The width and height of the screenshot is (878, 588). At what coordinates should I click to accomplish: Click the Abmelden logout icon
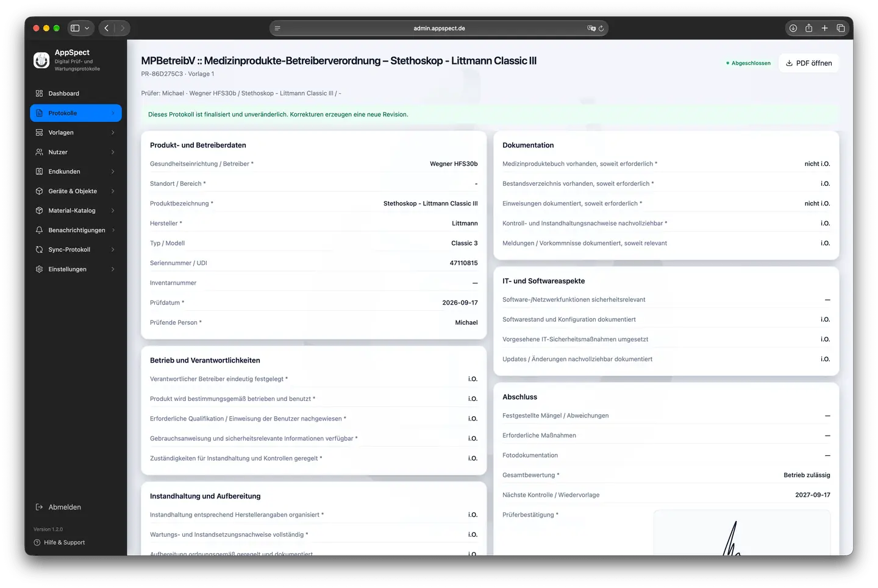[39, 507]
